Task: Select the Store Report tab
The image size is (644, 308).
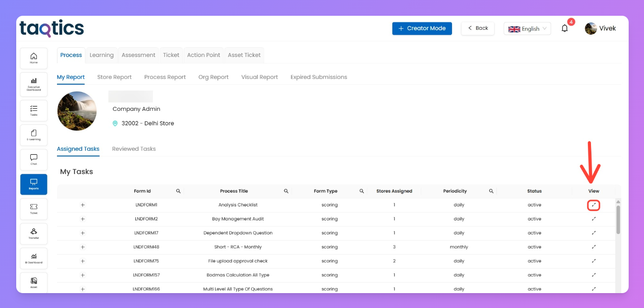Action: 114,77
